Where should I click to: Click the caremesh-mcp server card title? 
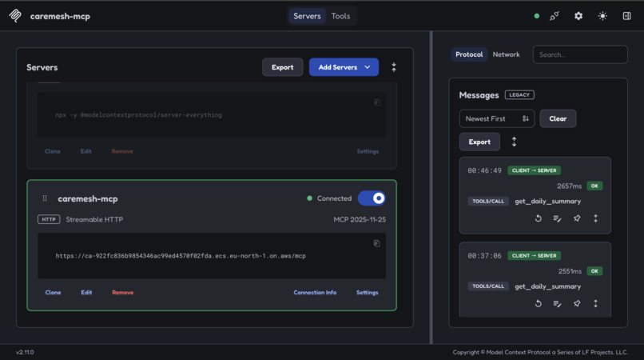pos(87,198)
